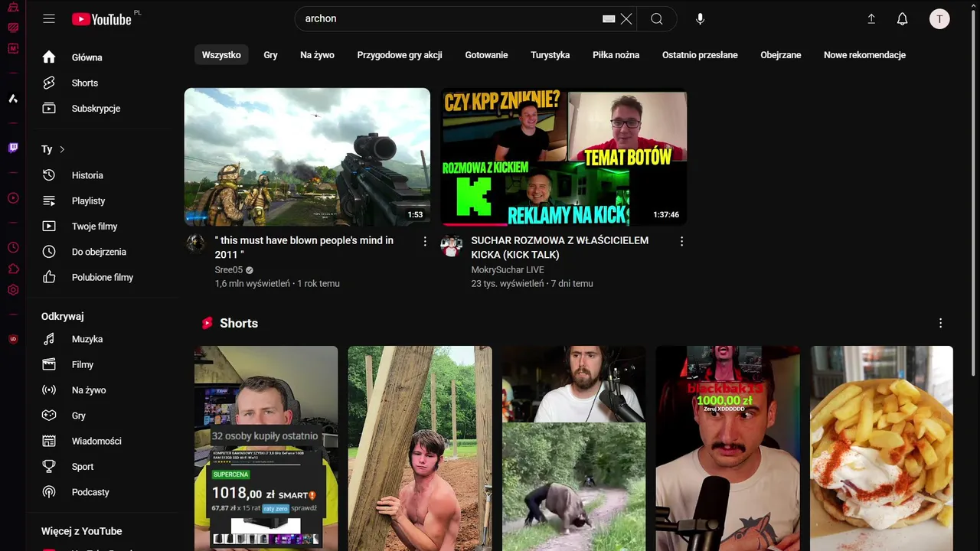The height and width of the screenshot is (551, 980).
Task: Open the Short with shirtless man holding beam
Action: [x=420, y=448]
